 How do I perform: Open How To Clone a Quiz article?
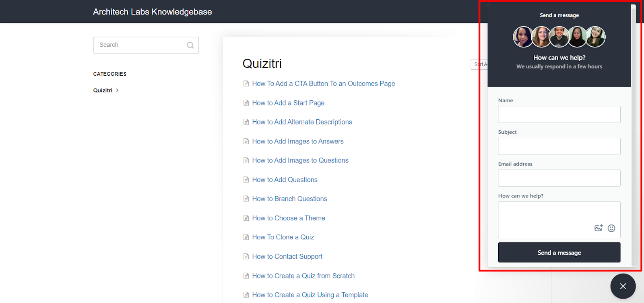[x=283, y=237]
